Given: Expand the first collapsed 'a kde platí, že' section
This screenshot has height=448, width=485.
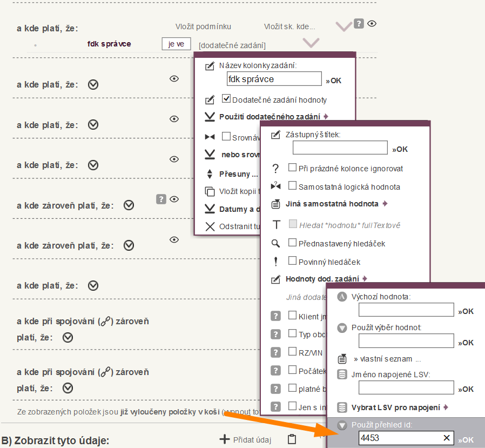Looking at the screenshot, I should pyautogui.click(x=93, y=84).
